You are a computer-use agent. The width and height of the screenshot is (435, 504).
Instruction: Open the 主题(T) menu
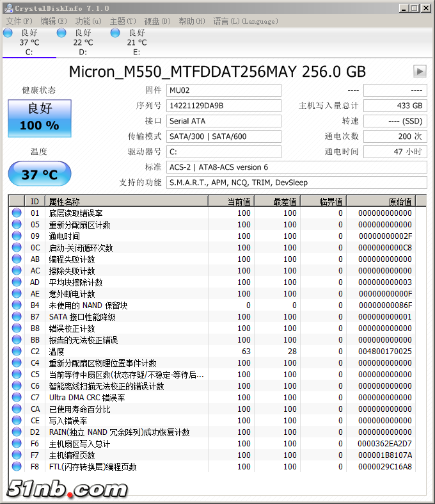(x=123, y=21)
